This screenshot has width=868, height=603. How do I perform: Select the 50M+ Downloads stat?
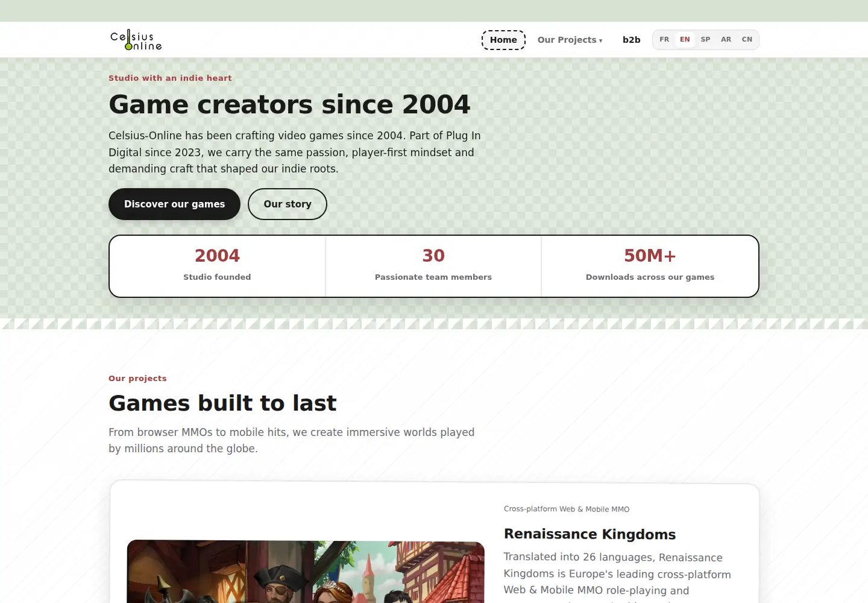coord(650,266)
